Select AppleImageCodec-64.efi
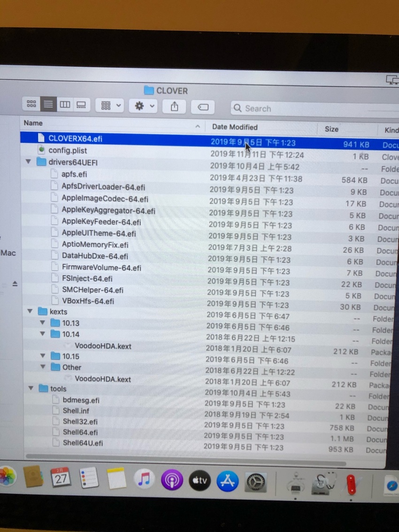 point(105,199)
